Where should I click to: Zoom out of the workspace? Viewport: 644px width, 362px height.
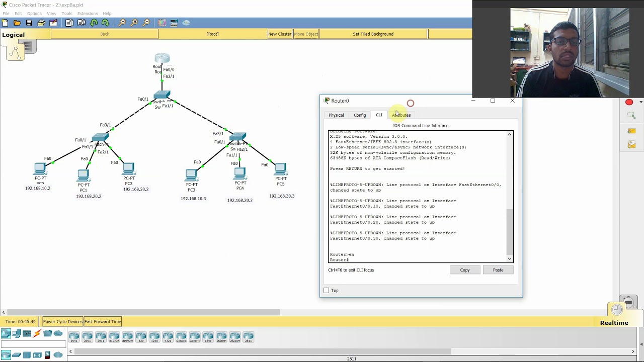coord(146,23)
